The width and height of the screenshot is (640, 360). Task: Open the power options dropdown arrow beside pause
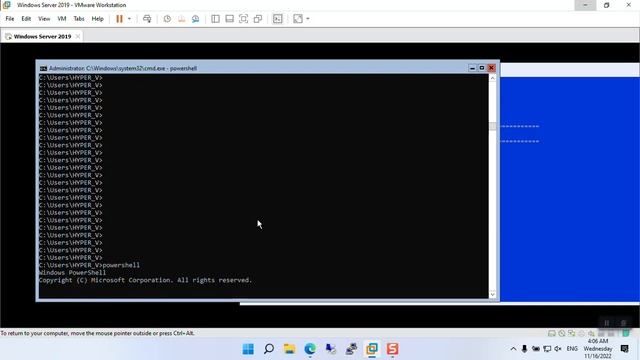click(129, 19)
